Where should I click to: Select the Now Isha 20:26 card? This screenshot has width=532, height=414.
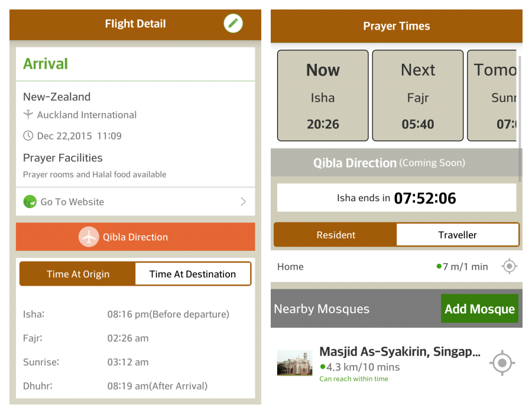pyautogui.click(x=323, y=96)
